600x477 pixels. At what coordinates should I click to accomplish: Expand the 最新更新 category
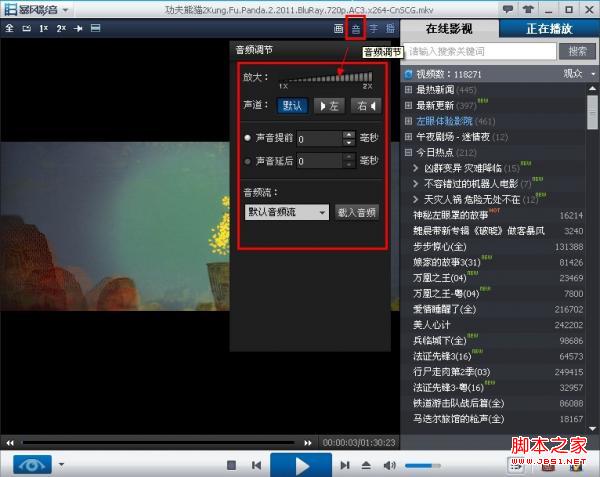click(408, 105)
